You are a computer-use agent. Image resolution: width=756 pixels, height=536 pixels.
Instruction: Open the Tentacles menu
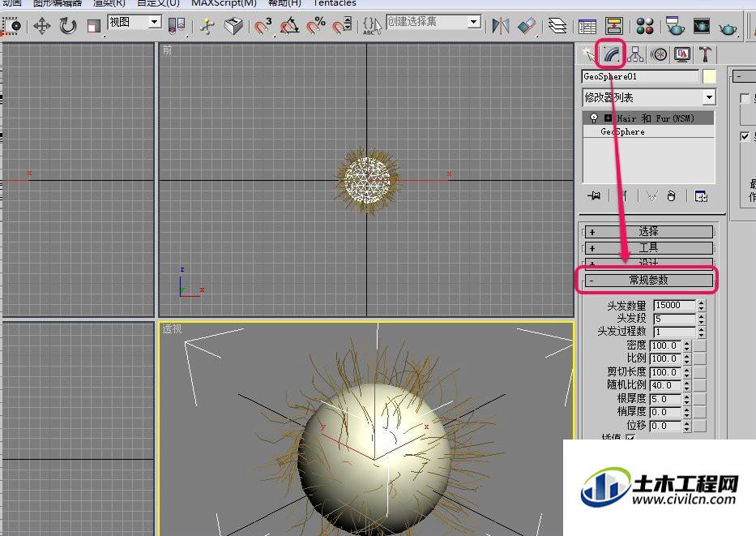[x=334, y=3]
